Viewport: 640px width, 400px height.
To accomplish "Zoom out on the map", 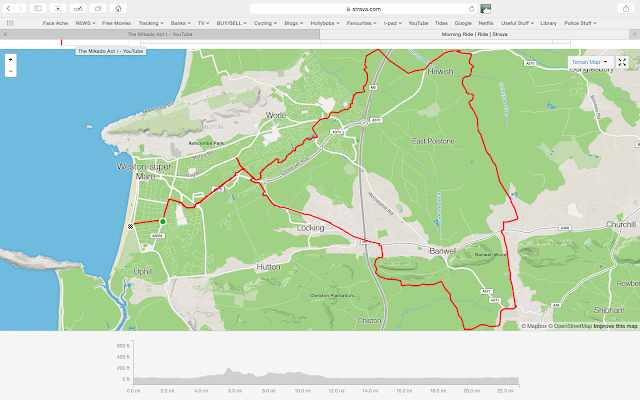I will point(11,71).
